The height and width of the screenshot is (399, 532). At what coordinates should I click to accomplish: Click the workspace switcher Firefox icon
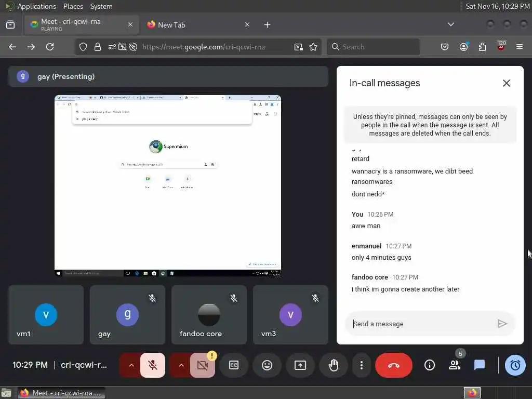472,393
